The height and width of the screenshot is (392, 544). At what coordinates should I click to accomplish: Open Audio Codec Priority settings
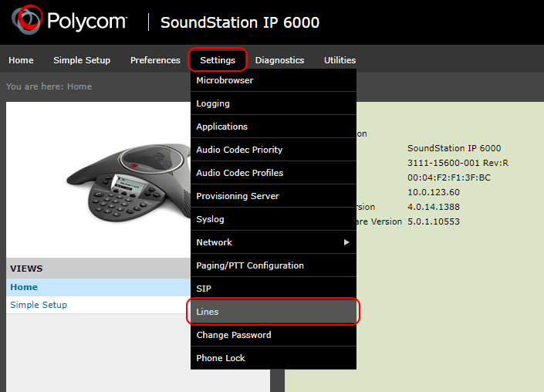coord(273,150)
